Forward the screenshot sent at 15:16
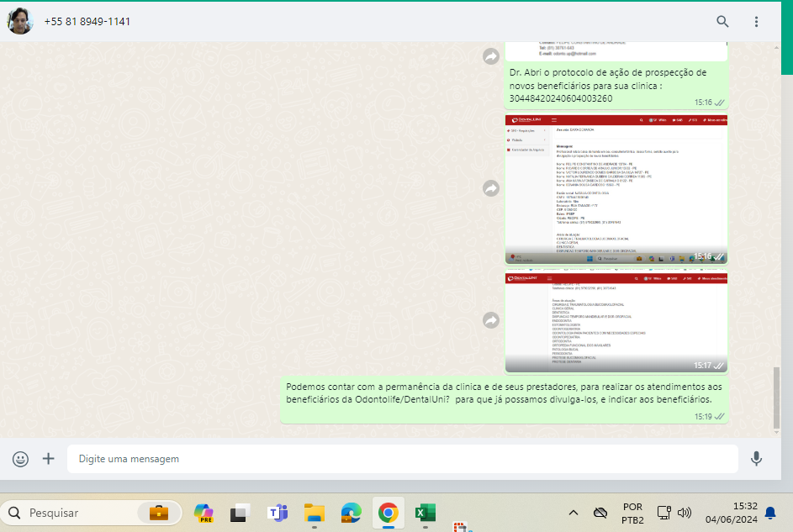Screen dimensions: 793x532 tap(491, 189)
